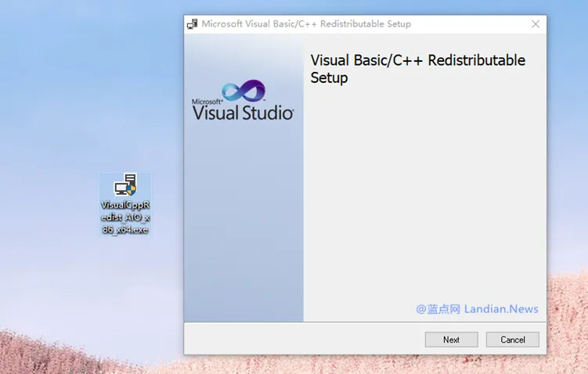Close the setup window with X

[x=536, y=24]
